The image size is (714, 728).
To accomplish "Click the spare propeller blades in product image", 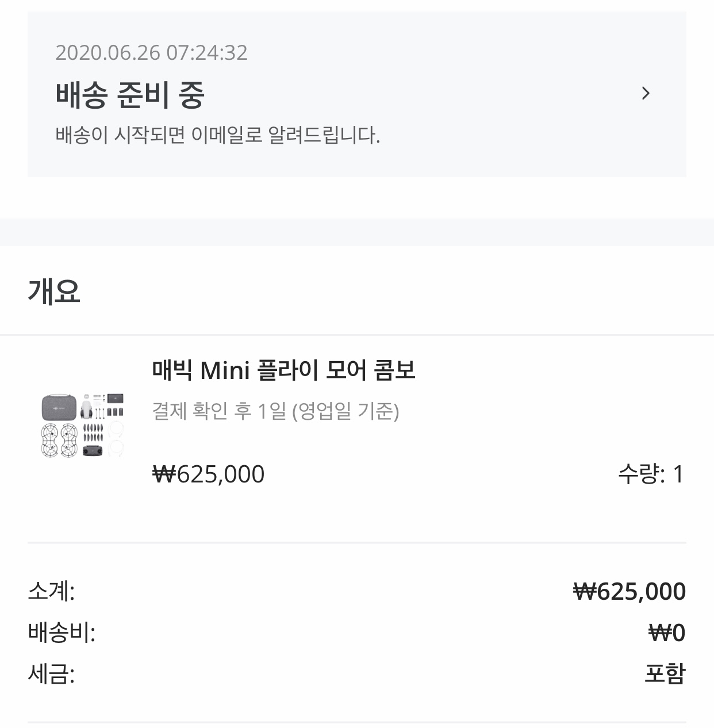I will (x=93, y=432).
